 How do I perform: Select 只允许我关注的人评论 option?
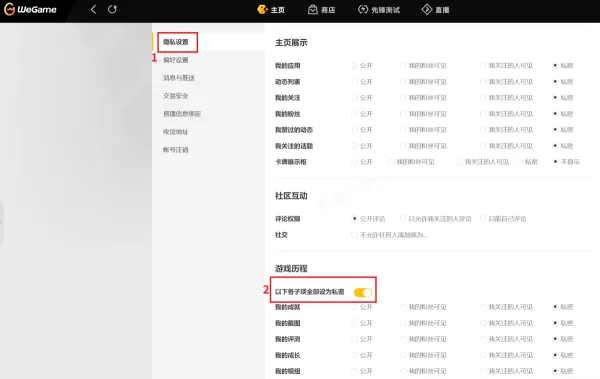coord(403,219)
